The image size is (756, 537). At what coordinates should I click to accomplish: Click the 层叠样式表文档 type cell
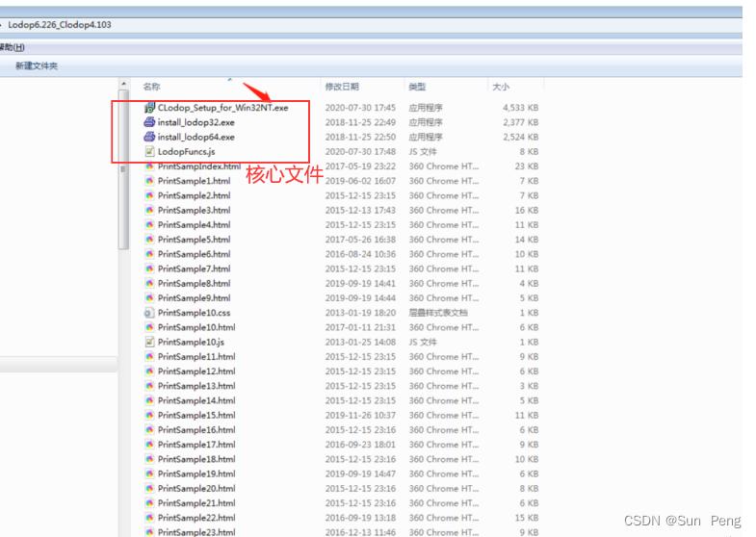click(x=438, y=313)
